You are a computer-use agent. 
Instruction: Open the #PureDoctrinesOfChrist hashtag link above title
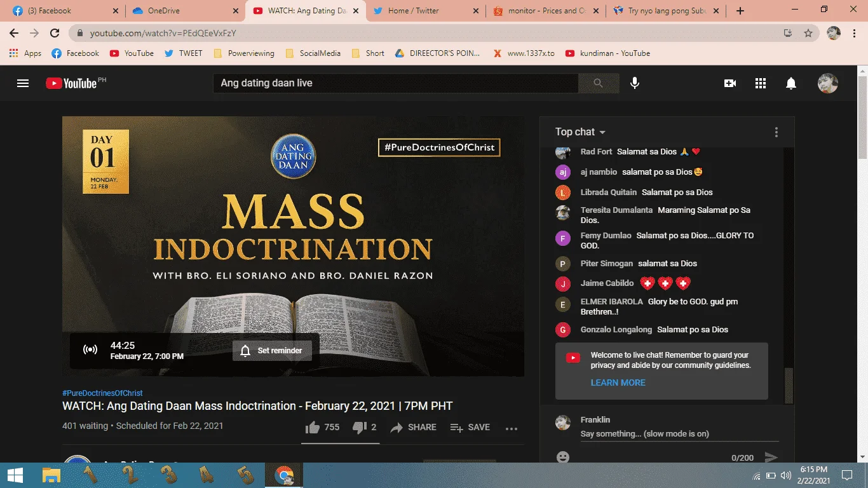[102, 393]
